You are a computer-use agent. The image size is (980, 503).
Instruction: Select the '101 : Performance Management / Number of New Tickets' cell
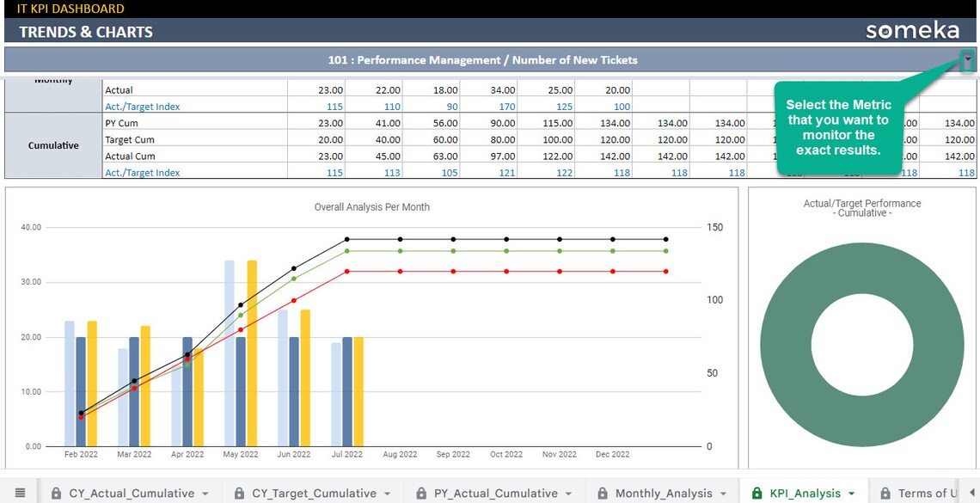[482, 60]
